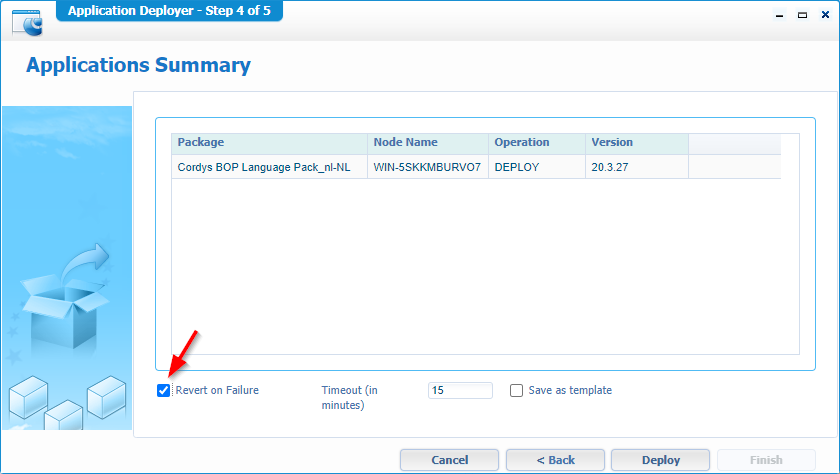Screen dimensions: 840x474
Task: Go back with the < Back button
Action: (556, 460)
